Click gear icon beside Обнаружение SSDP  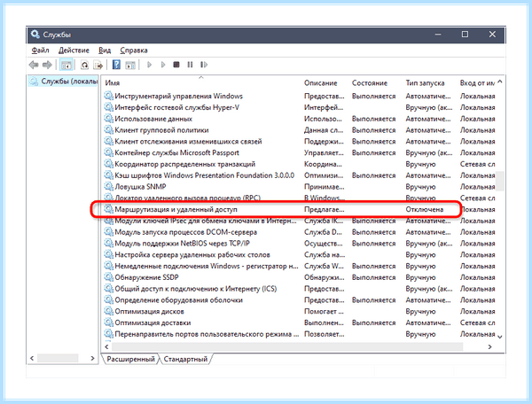[108, 277]
